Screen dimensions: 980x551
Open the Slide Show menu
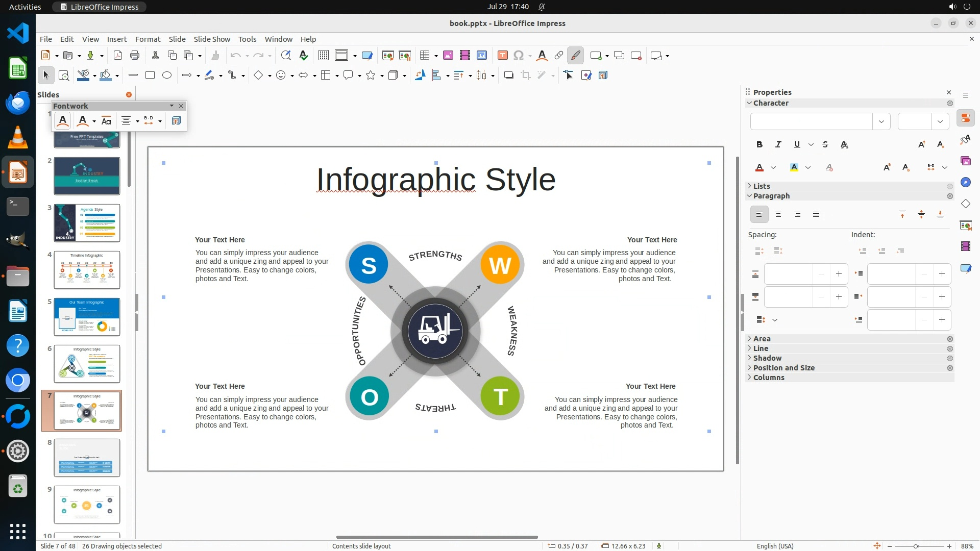click(212, 39)
